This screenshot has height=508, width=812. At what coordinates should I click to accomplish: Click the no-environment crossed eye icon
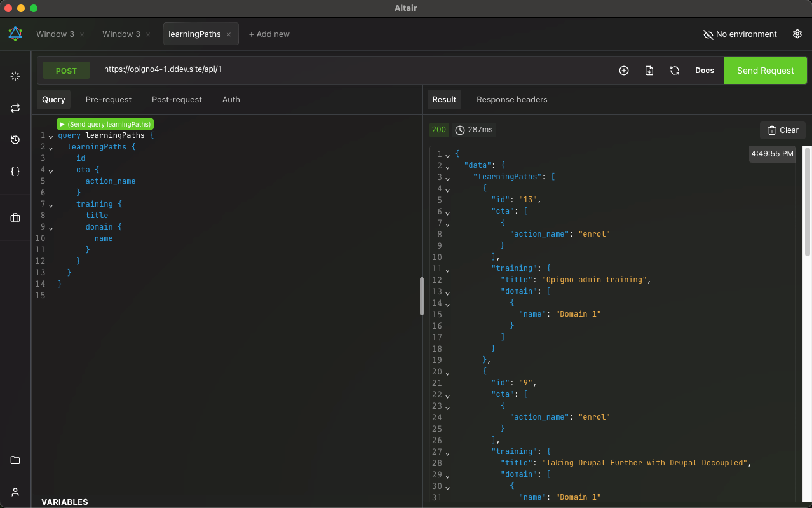click(x=708, y=34)
